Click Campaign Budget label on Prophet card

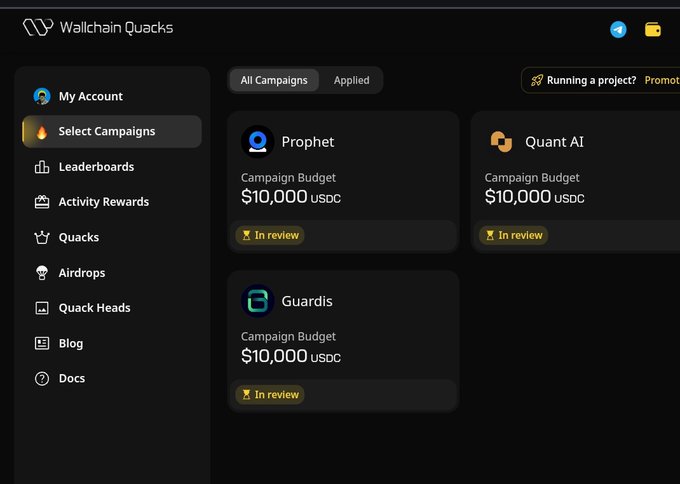(x=288, y=178)
